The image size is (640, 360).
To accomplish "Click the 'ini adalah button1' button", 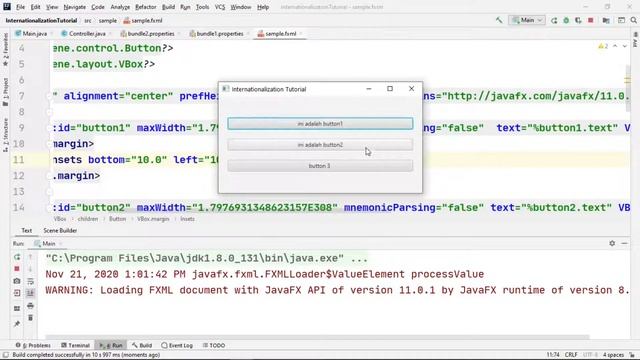I will point(320,124).
